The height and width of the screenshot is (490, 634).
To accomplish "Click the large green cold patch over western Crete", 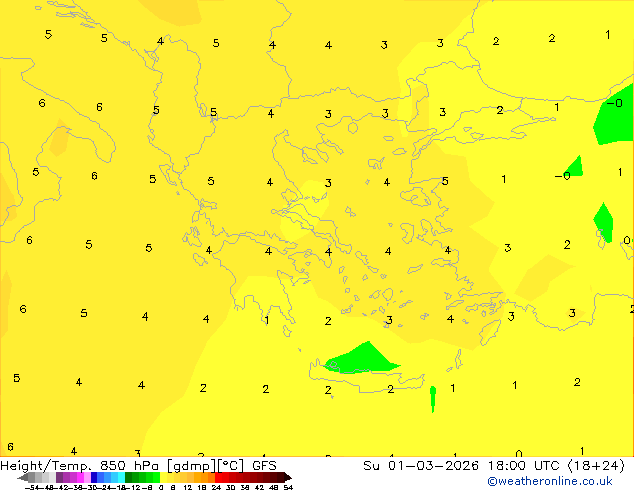I will (x=361, y=359).
